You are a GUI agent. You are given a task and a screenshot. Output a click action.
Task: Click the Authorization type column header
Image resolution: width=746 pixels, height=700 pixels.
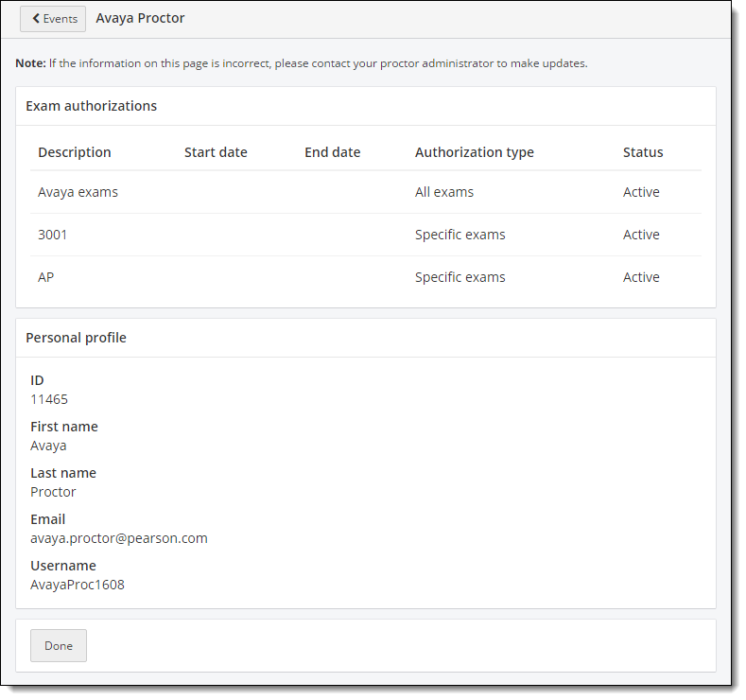474,152
